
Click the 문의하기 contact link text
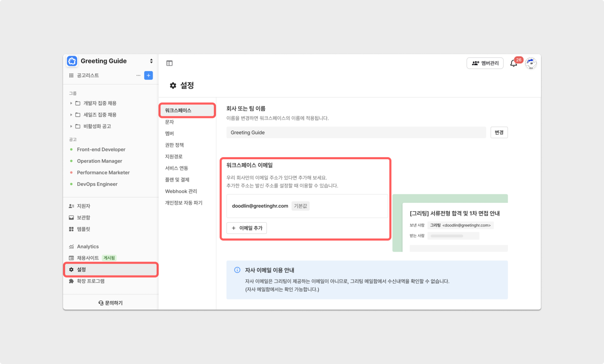pyautogui.click(x=114, y=303)
